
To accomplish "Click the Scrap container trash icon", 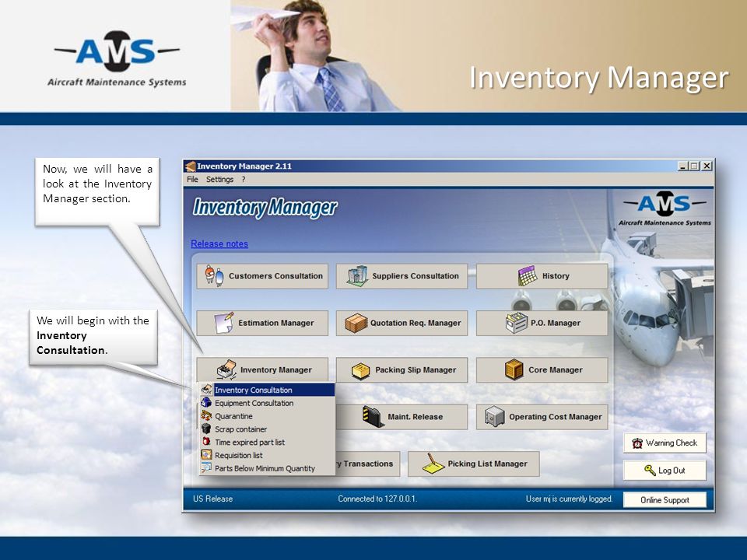I will click(x=206, y=429).
